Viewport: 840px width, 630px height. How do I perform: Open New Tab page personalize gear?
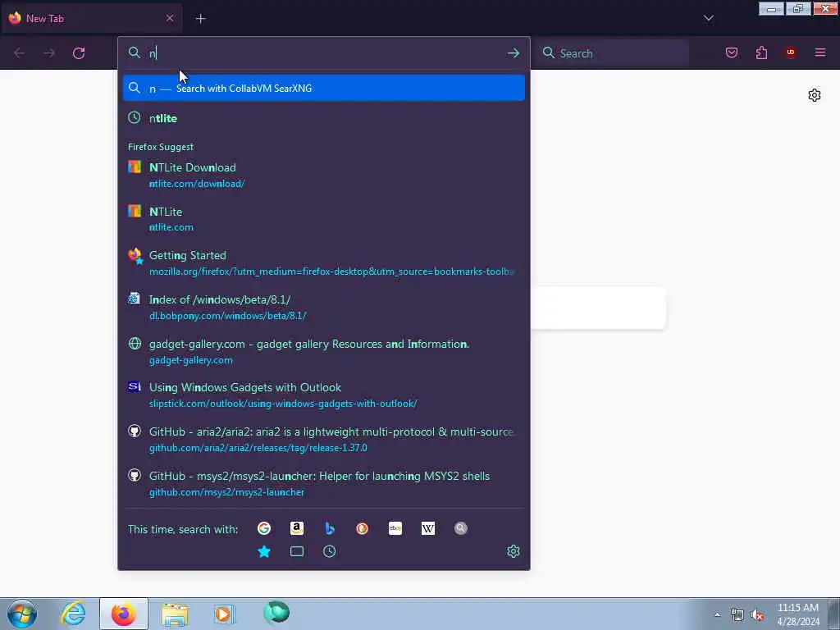815,95
